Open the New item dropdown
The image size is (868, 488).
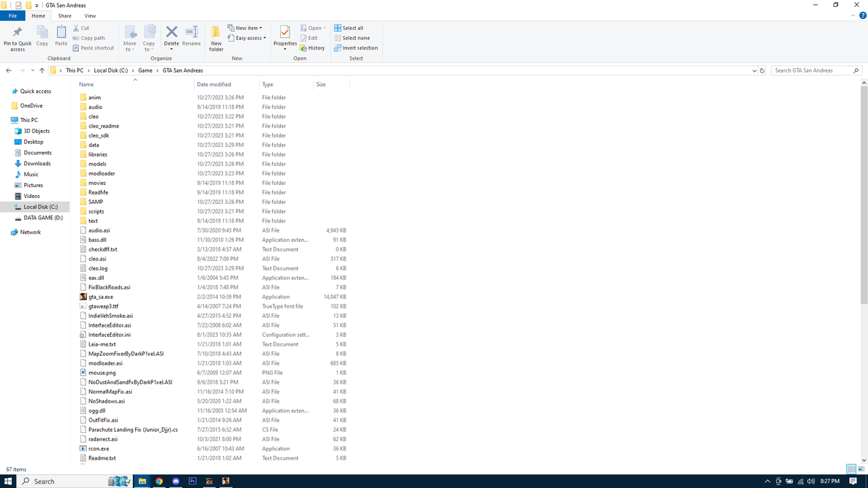tap(245, 28)
